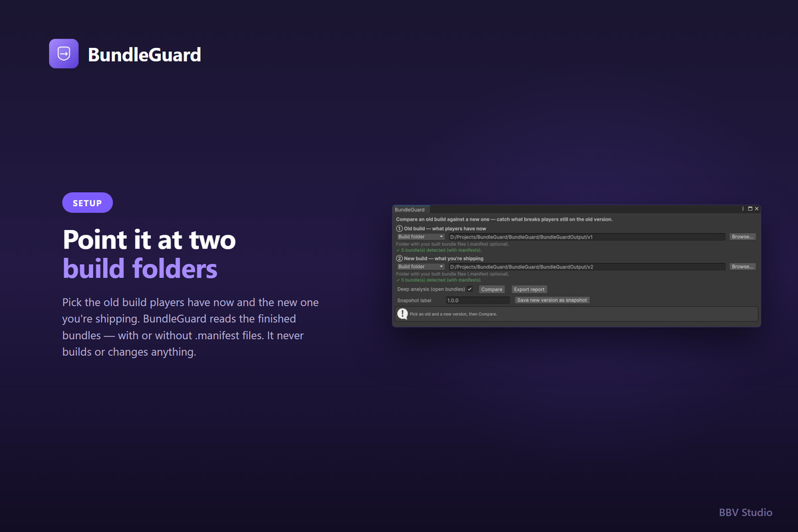Screen dimensions: 798x532
Task: Click the Export report button
Action: 529,289
